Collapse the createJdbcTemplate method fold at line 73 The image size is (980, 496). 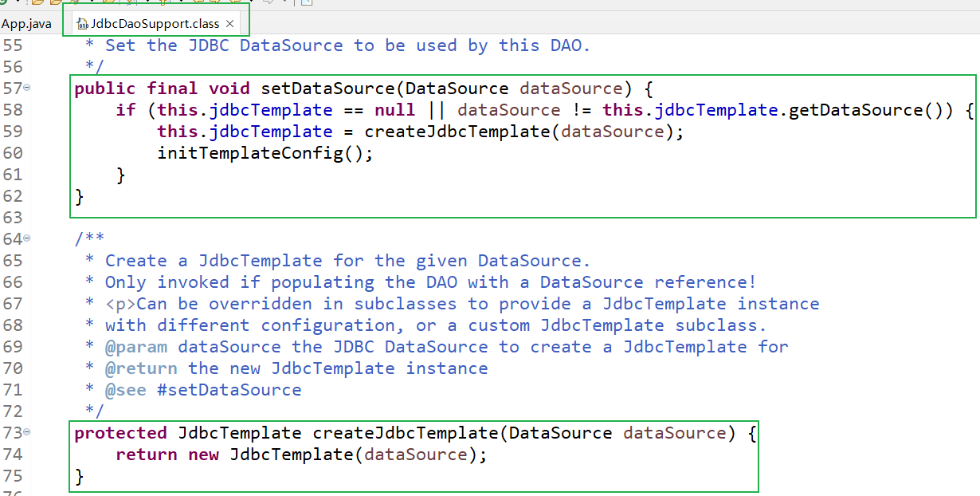tap(27, 432)
